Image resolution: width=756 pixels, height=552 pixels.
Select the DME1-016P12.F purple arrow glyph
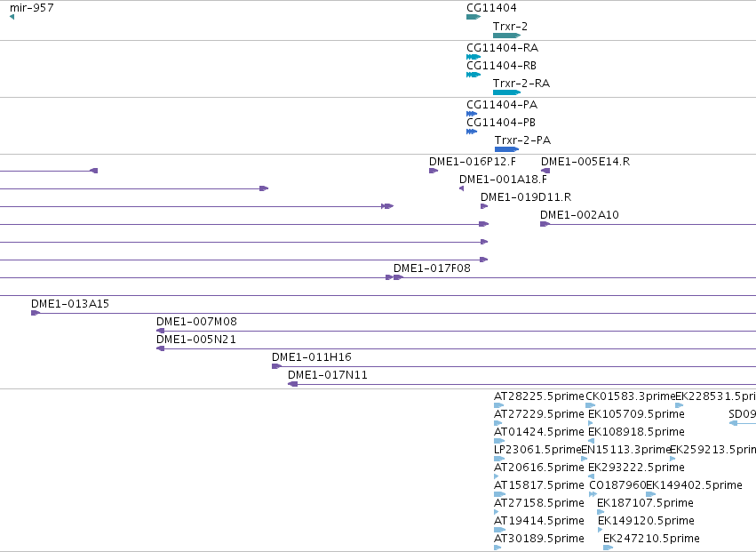(434, 171)
